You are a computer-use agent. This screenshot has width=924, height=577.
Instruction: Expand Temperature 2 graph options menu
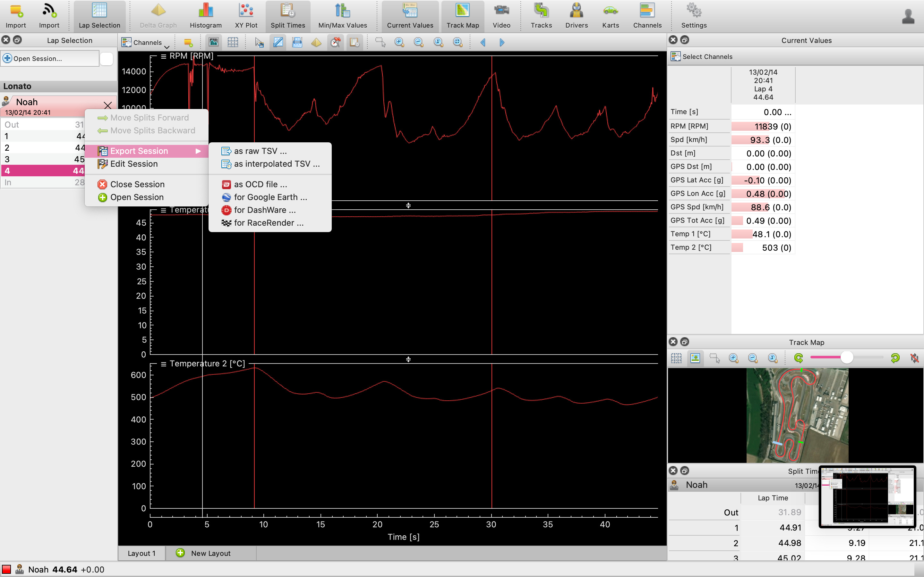click(x=163, y=364)
